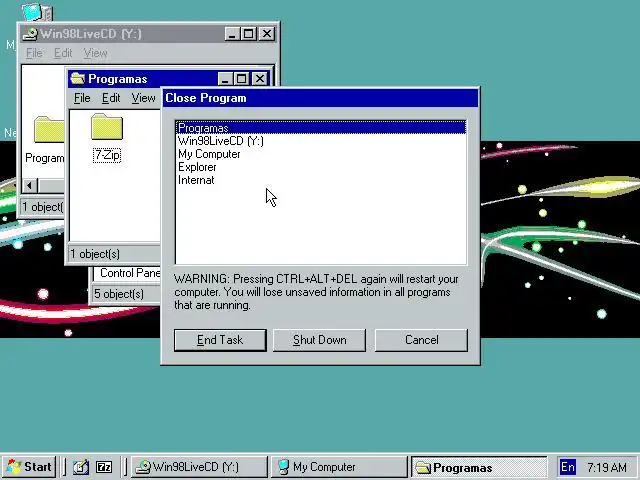Select Internat in the task list
The width and height of the screenshot is (640, 480).
(321, 180)
